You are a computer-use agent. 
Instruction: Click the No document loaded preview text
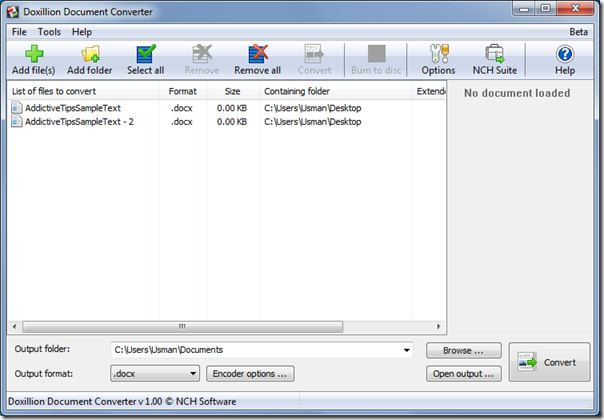point(517,93)
